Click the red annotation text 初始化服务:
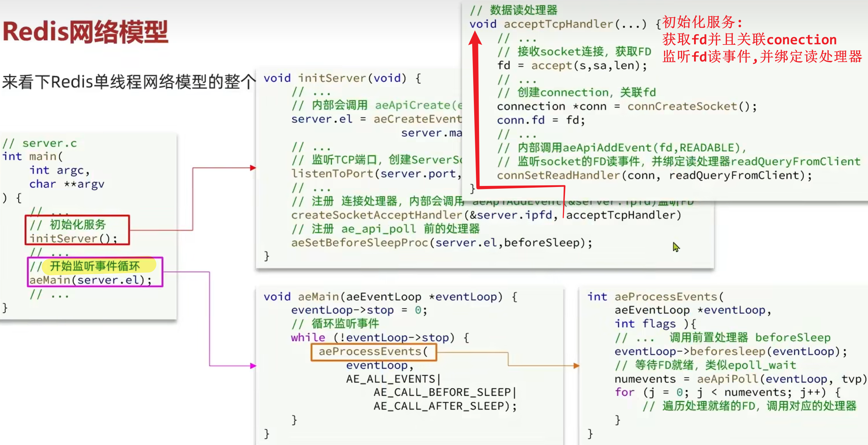This screenshot has height=445, width=868. tap(702, 22)
